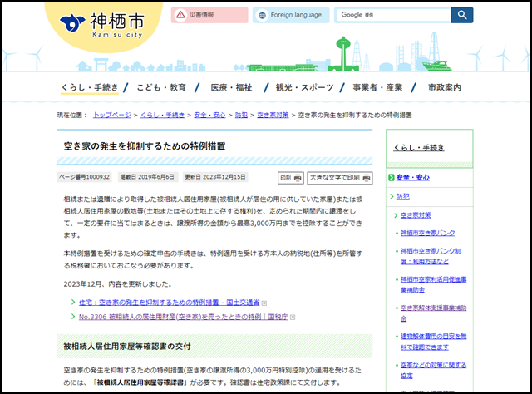Click the disaster warning triangle icon
Image resolution: width=532 pixels, height=394 pixels.
point(180,15)
